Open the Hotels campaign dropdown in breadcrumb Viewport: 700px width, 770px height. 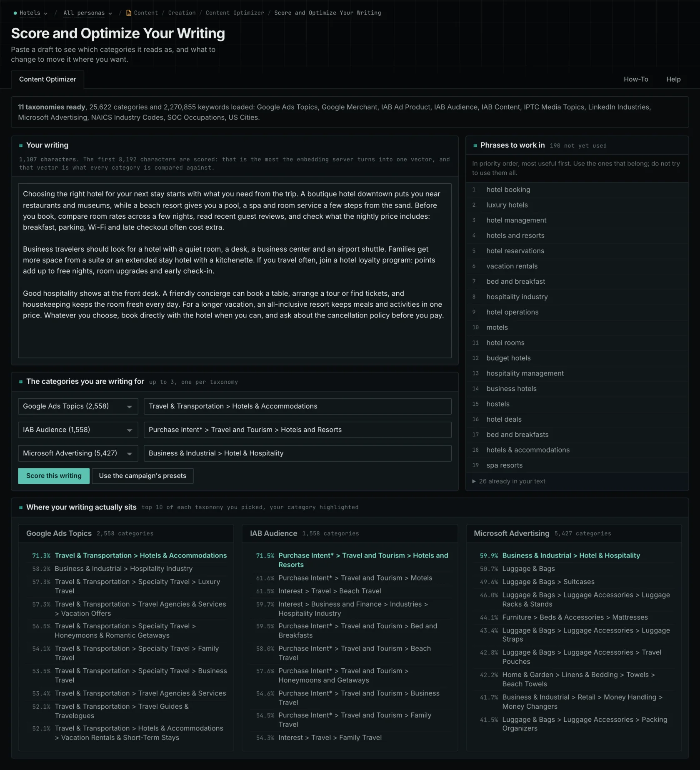30,13
